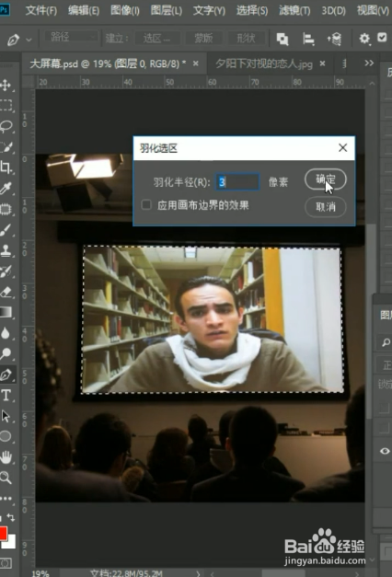
Task: Open the 路径 mode dropdown
Action: [71, 37]
